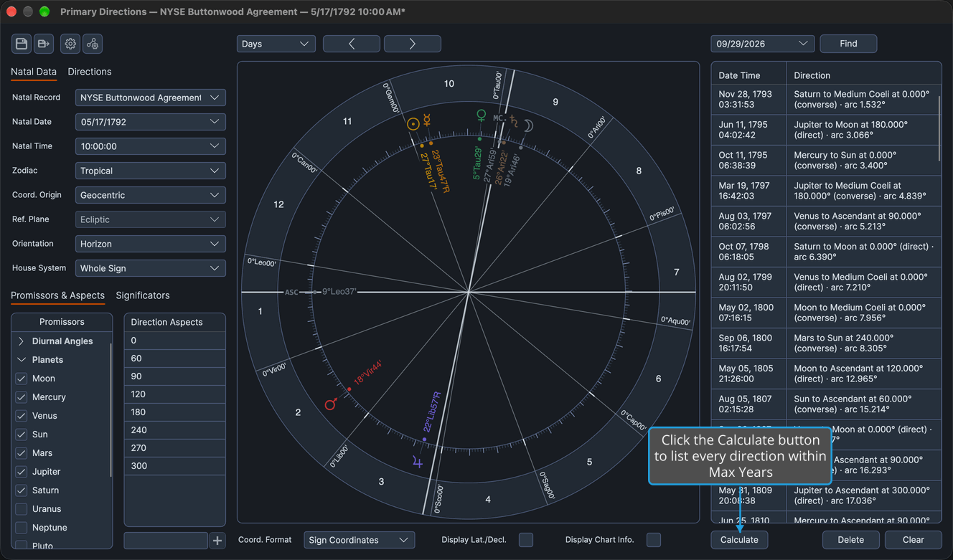953x560 pixels.
Task: Click the Mars symbol in house 2
Action: tap(331, 404)
